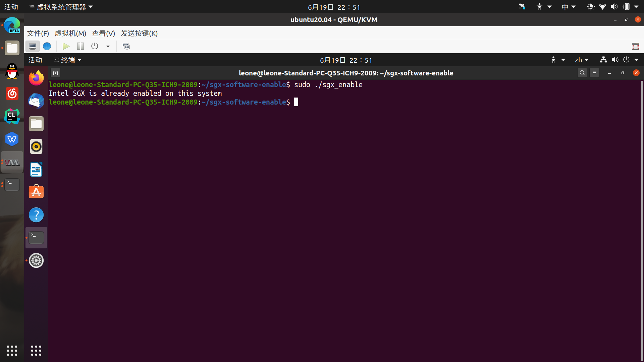Open the 虚拟机(M) menu

70,33
